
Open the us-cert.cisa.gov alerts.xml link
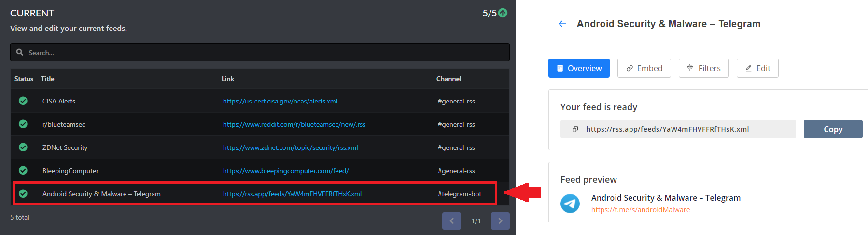[x=280, y=101]
